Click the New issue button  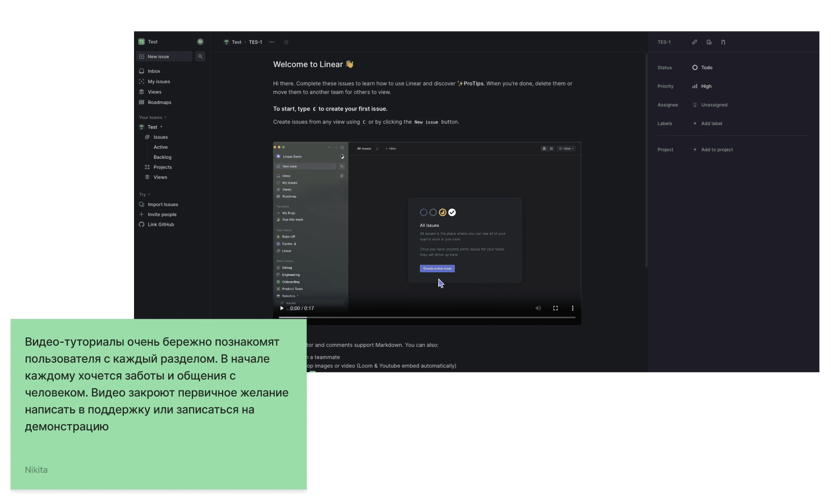click(165, 57)
